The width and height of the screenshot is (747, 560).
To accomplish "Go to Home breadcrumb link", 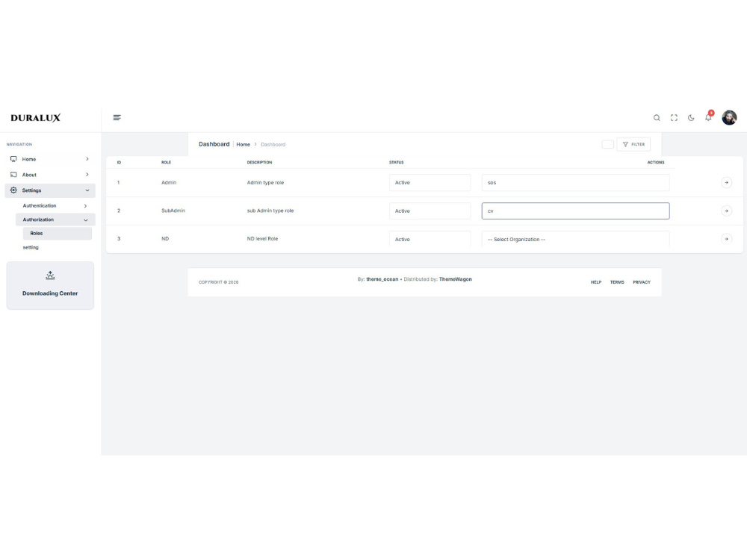I will pos(243,144).
